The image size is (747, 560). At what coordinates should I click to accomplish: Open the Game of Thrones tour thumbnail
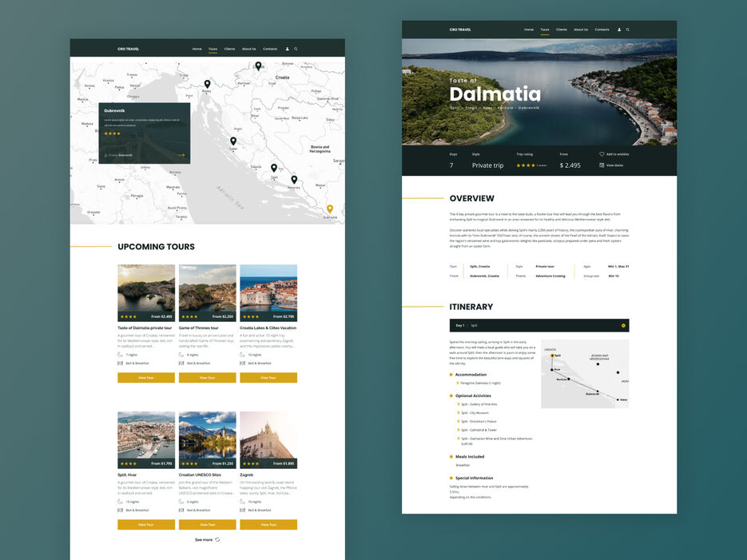coord(207,288)
